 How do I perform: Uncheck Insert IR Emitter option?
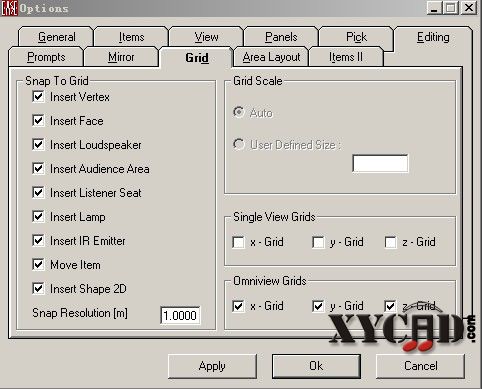pos(38,241)
